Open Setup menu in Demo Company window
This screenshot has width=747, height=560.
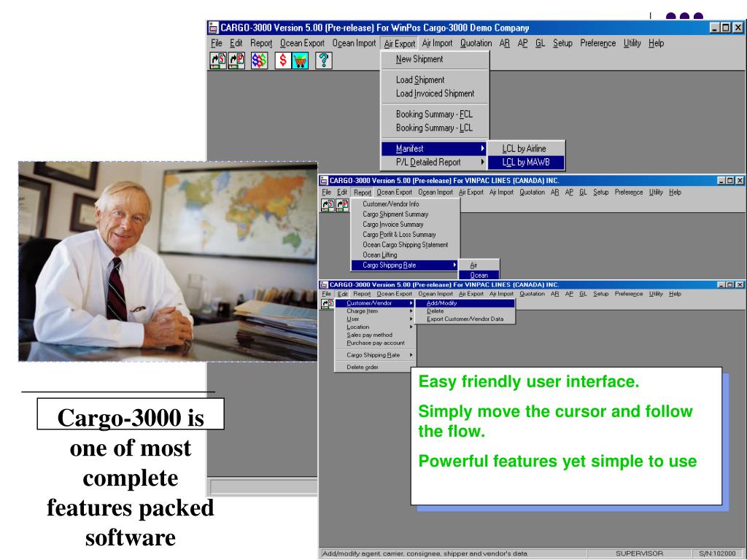tap(562, 43)
